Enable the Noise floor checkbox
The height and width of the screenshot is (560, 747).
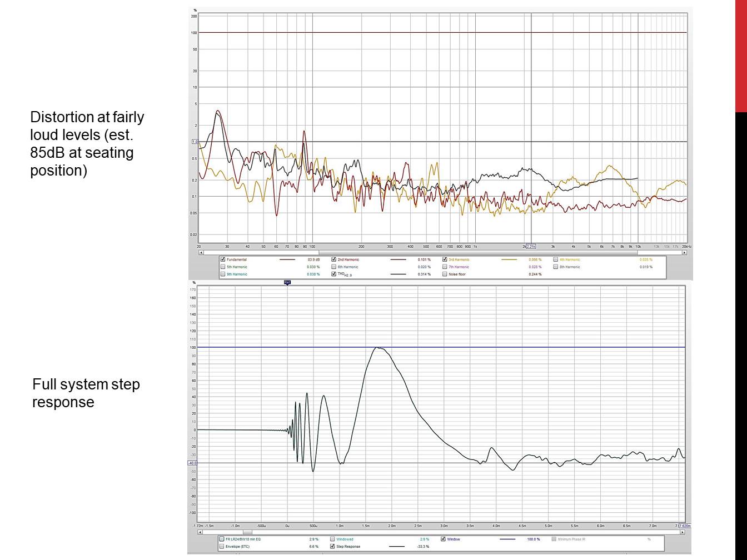point(445,274)
